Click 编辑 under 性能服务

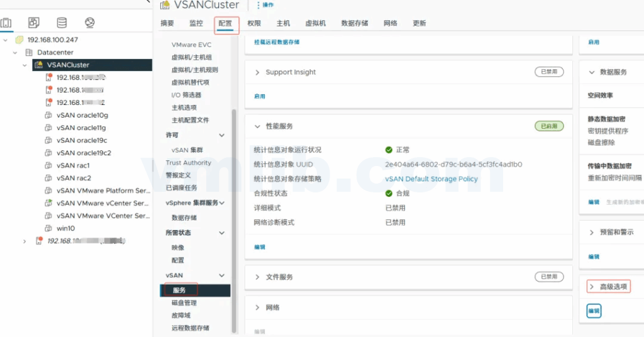[x=260, y=247]
